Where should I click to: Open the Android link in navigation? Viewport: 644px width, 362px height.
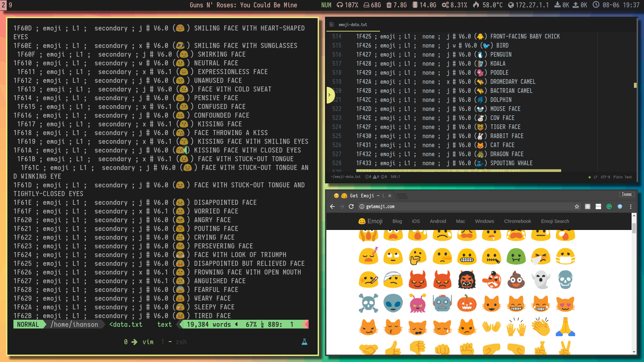(438, 221)
